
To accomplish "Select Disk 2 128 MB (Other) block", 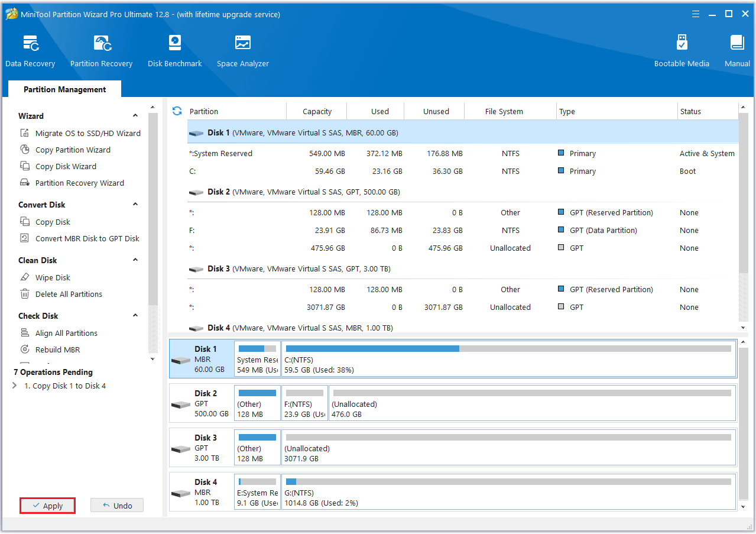I will coord(258,403).
